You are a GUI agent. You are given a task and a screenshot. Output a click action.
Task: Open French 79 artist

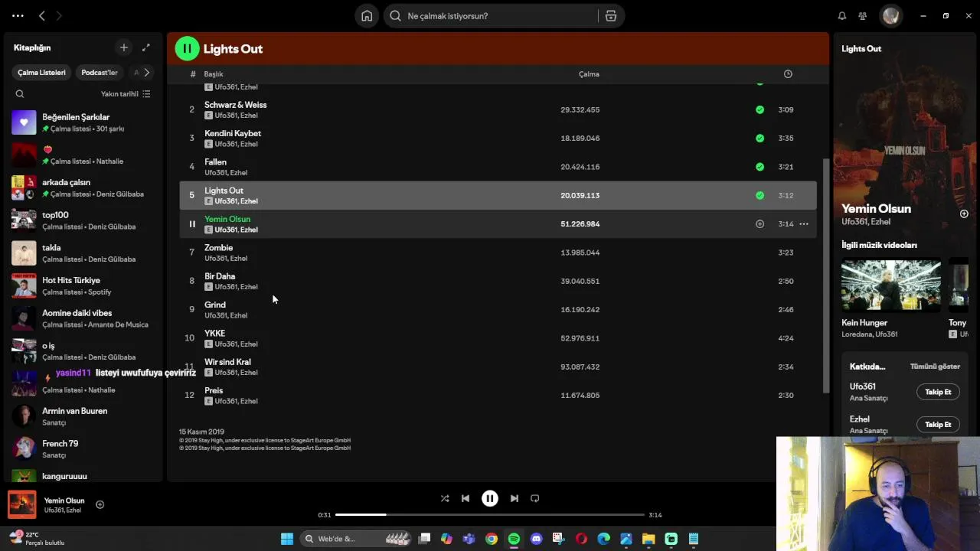coord(83,449)
